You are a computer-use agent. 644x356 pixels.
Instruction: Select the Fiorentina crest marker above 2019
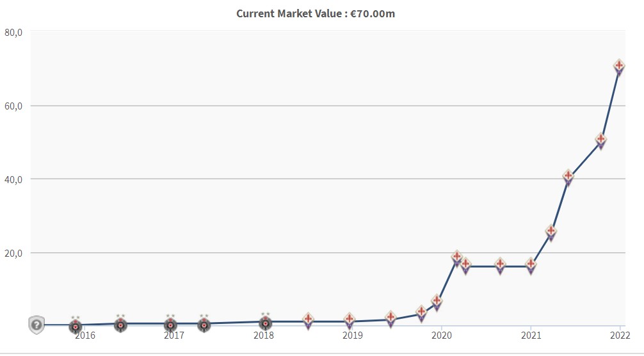pyautogui.click(x=350, y=320)
